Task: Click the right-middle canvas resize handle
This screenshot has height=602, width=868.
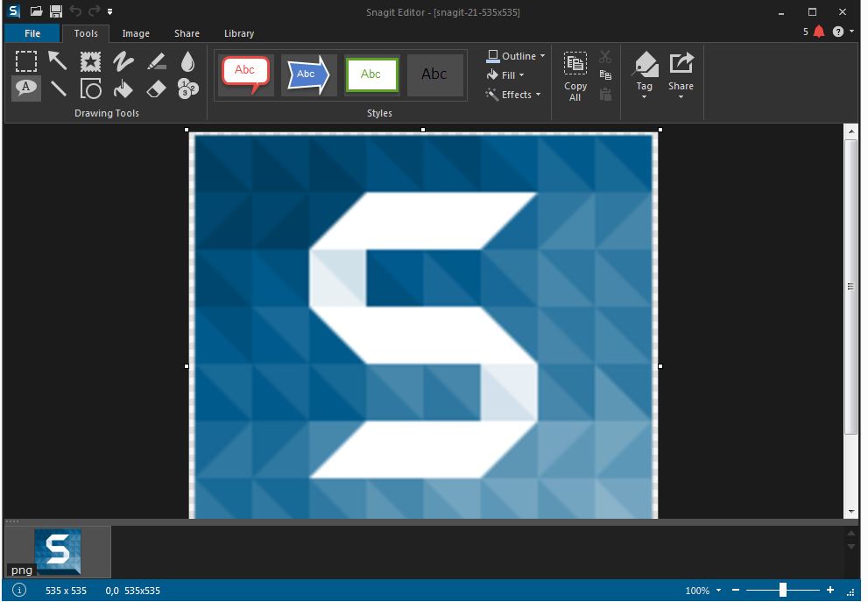Action: (660, 366)
